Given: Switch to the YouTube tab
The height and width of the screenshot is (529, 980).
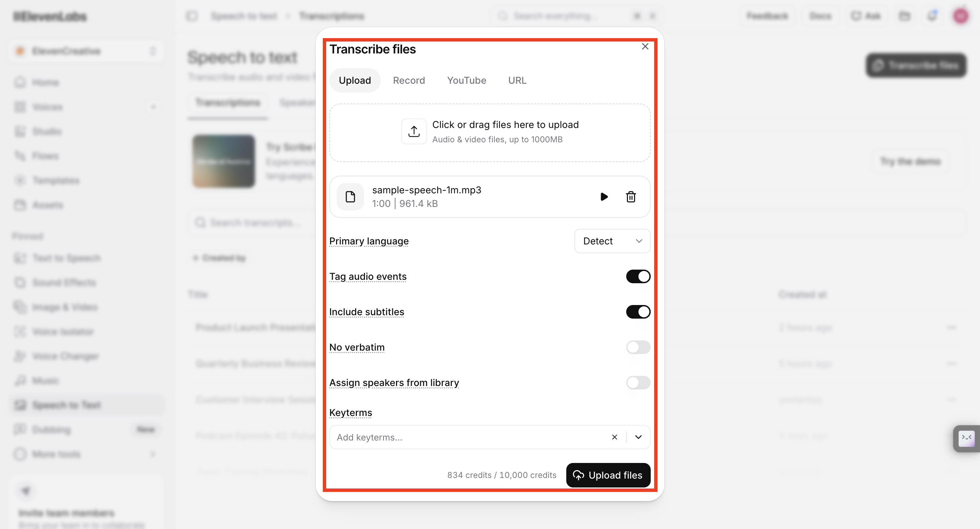Looking at the screenshot, I should 467,80.
